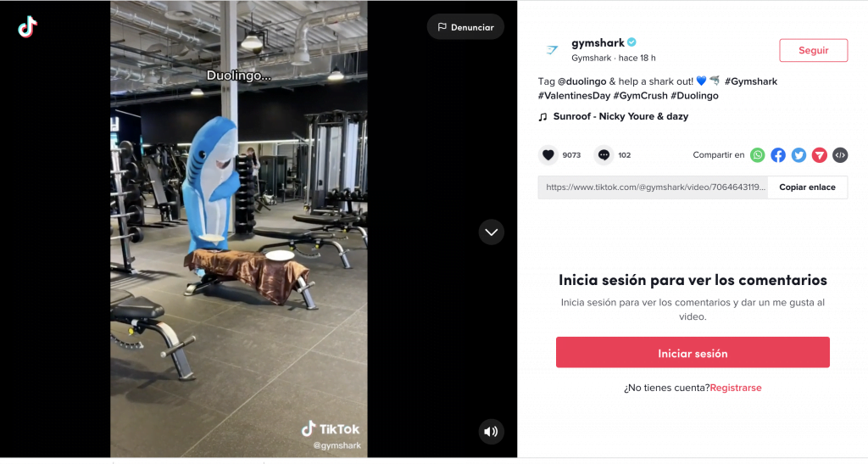Image resolution: width=868 pixels, height=464 pixels.
Task: Follow gymshark with Seguir button
Action: point(813,50)
